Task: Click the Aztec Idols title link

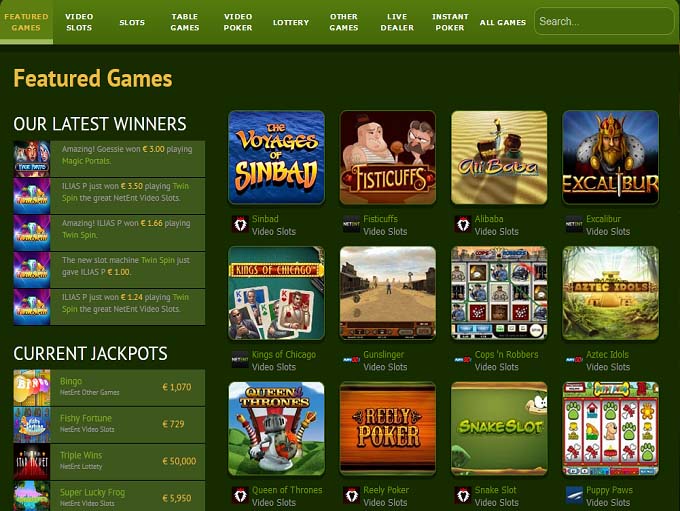Action: point(607,354)
